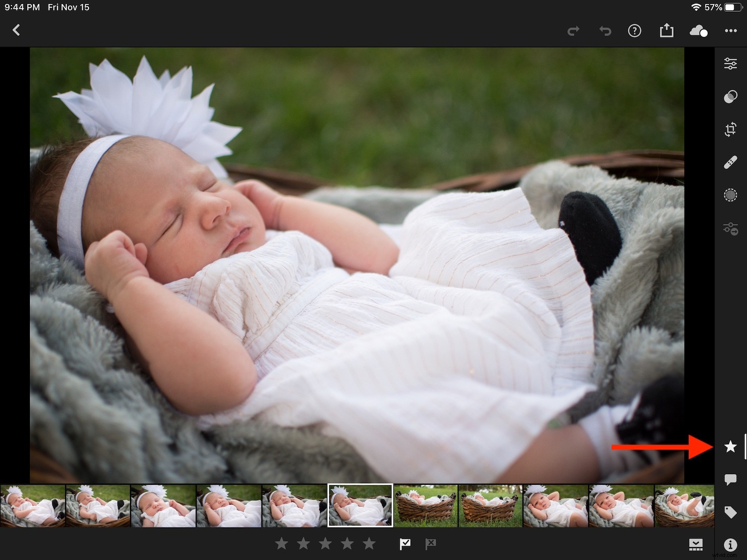Open the star rating panel
The image size is (747, 560).
(731, 447)
